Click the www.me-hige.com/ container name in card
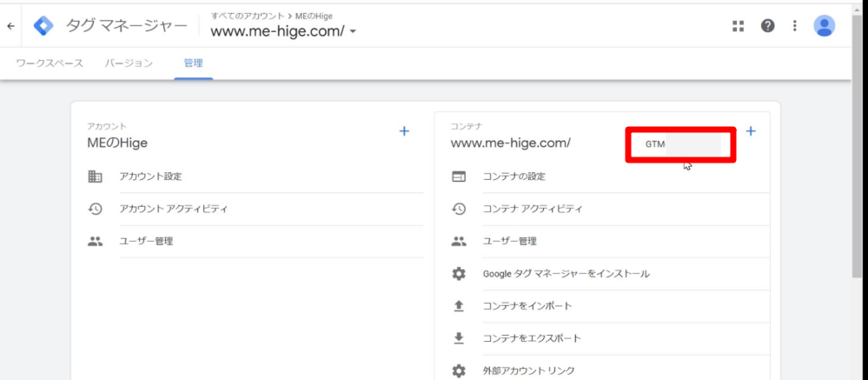 point(510,143)
